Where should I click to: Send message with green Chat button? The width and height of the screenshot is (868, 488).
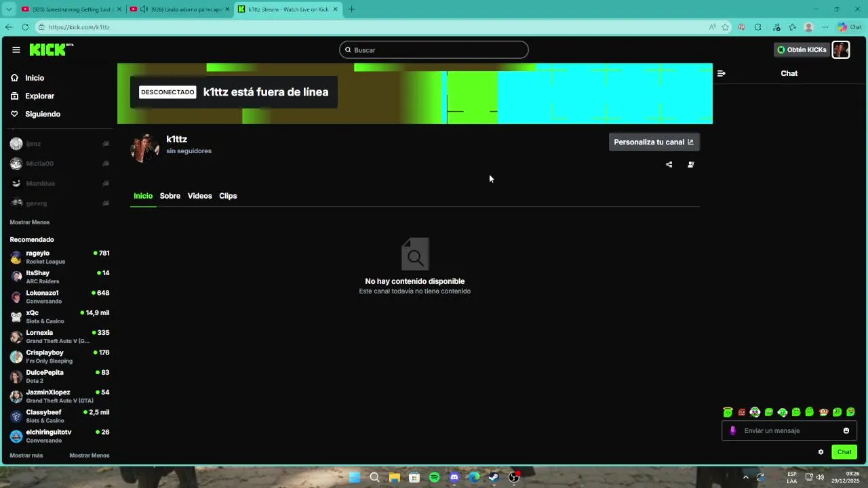click(844, 452)
